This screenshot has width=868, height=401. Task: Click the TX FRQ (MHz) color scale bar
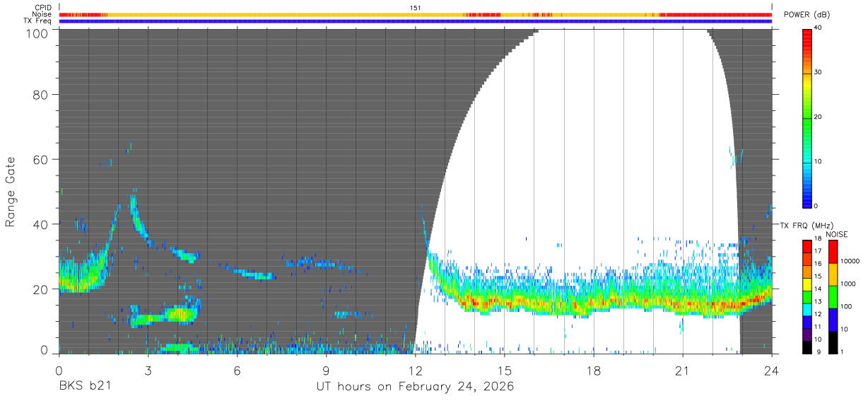(807, 296)
